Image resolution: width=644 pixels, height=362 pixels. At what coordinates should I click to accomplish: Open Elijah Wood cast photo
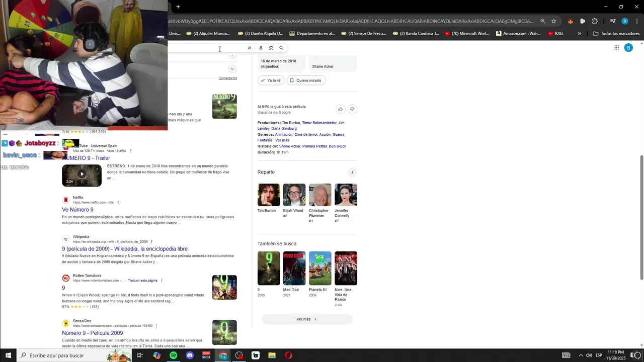coord(294,195)
